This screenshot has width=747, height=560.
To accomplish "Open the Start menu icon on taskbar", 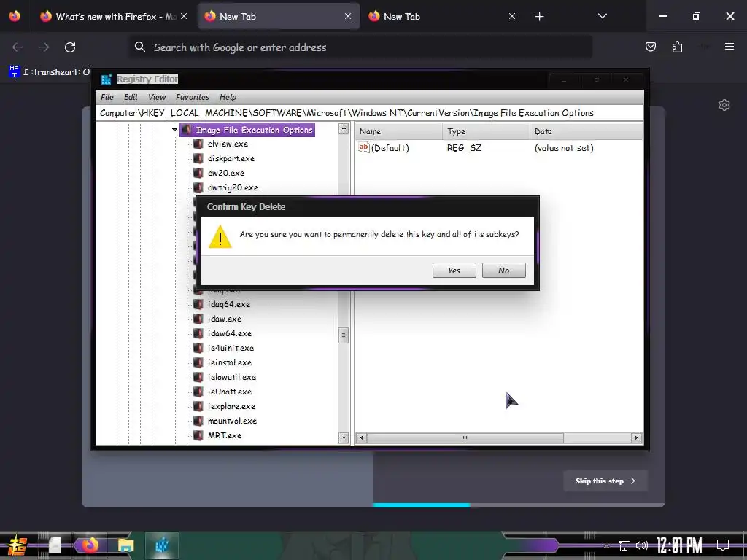I will point(17,545).
